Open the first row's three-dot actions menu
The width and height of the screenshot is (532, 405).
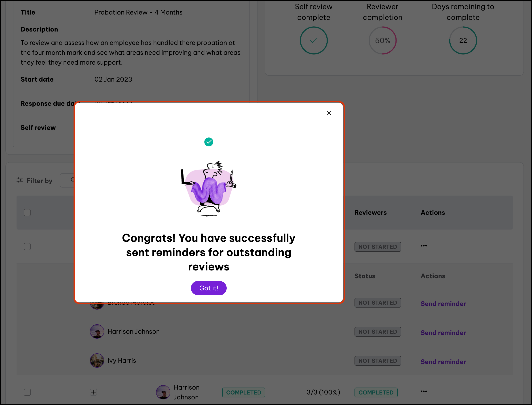click(x=424, y=246)
